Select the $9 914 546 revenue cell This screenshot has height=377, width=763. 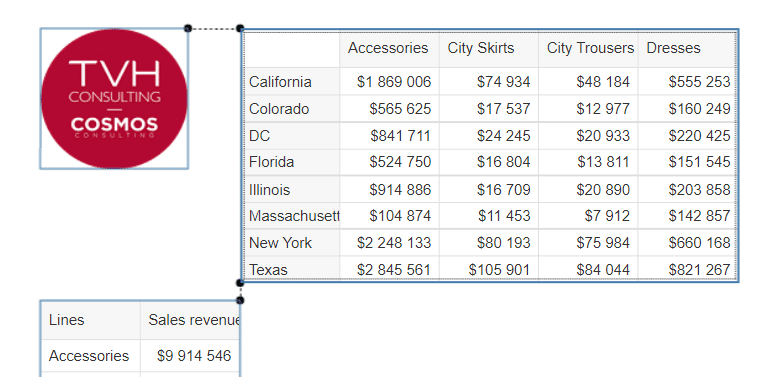tap(190, 356)
